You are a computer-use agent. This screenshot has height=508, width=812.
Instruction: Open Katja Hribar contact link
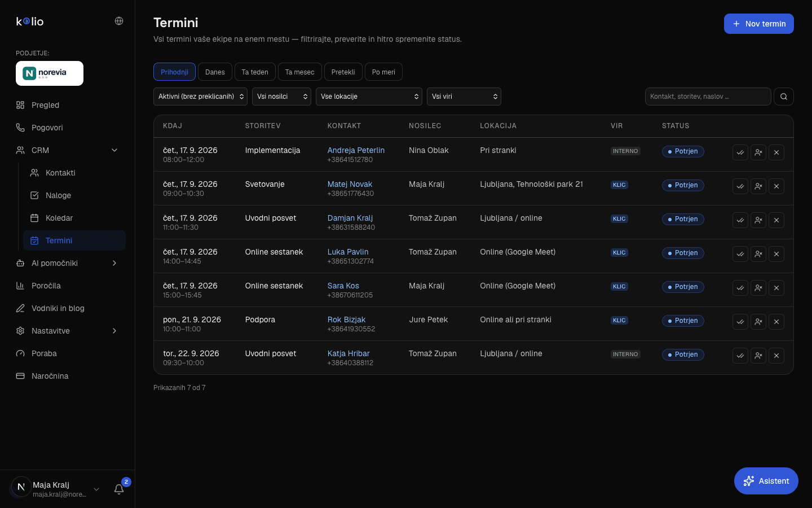pos(348,353)
